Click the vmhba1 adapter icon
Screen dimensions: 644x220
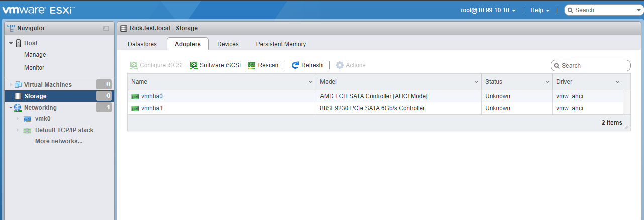(135, 108)
